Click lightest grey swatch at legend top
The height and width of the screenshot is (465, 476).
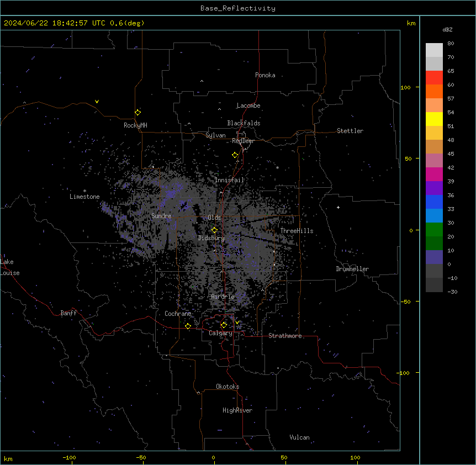(x=434, y=50)
